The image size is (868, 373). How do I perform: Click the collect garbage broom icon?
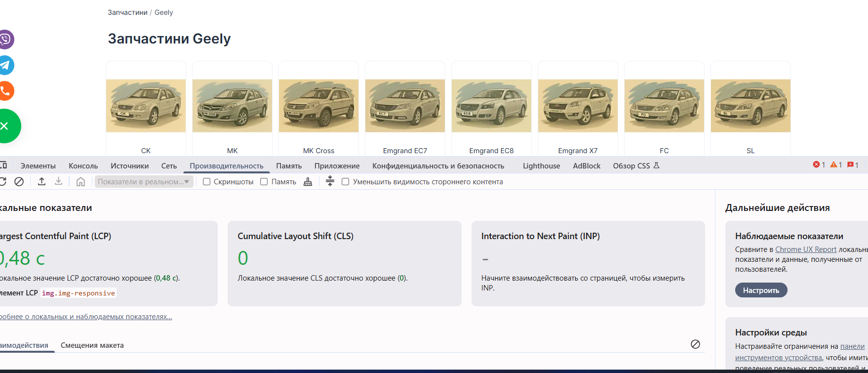pyautogui.click(x=308, y=182)
